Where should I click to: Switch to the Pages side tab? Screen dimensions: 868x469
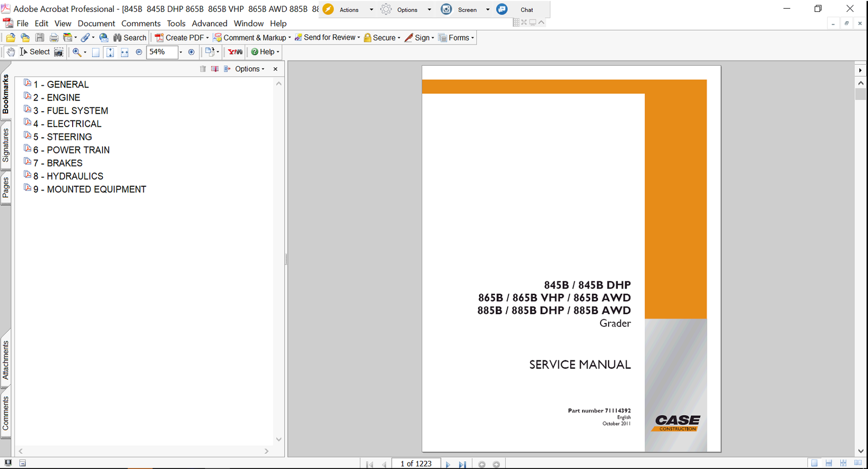pos(6,188)
